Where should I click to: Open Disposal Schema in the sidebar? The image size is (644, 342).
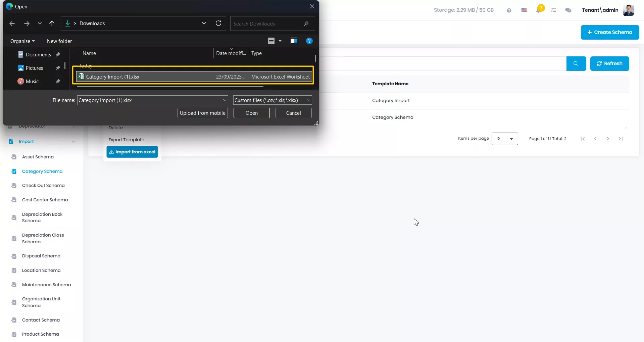point(41,256)
